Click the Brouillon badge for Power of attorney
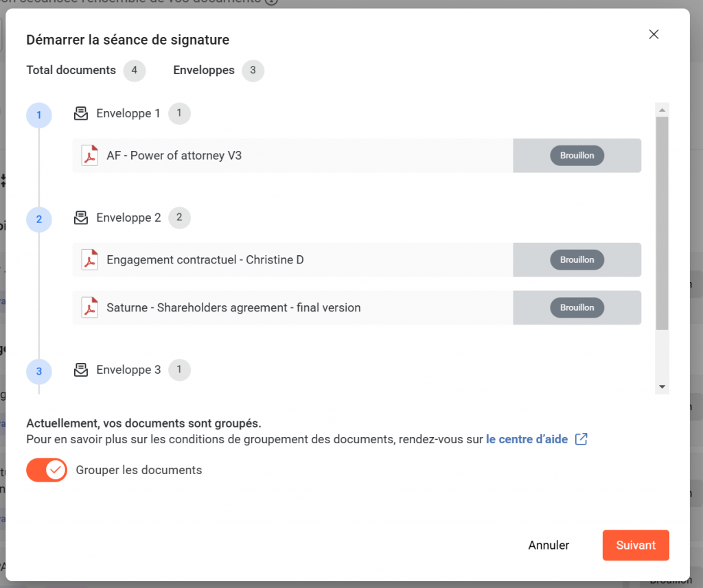Screen dimensions: 703x588 (577, 156)
